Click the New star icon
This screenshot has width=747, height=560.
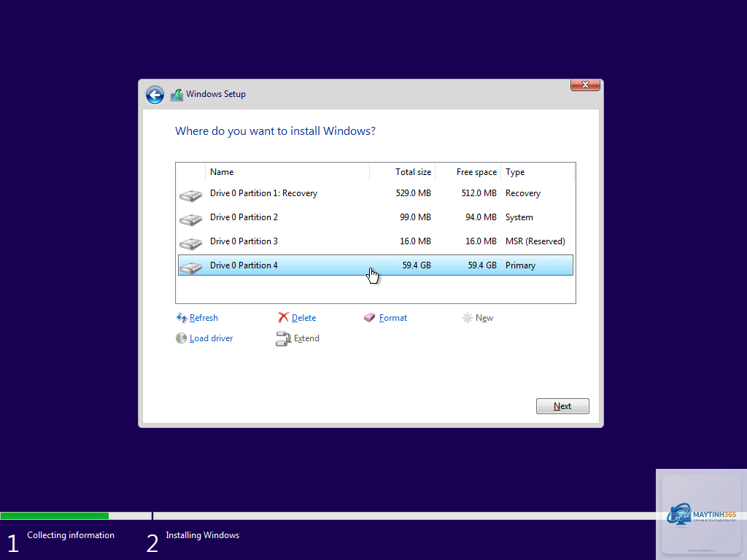tap(468, 318)
